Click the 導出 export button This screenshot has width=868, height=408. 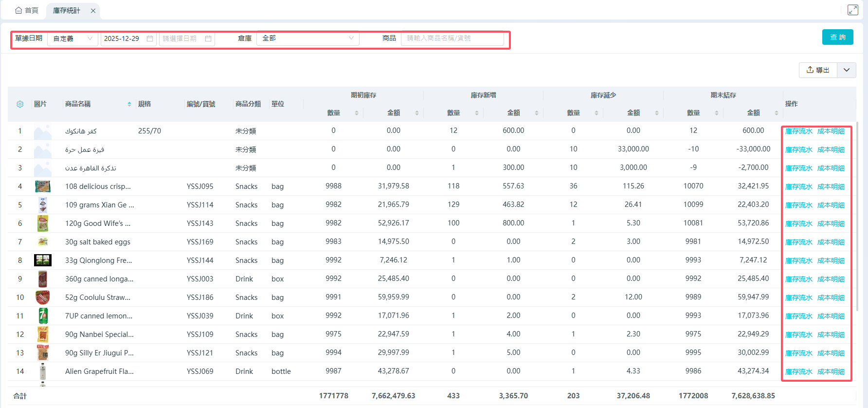tap(818, 70)
